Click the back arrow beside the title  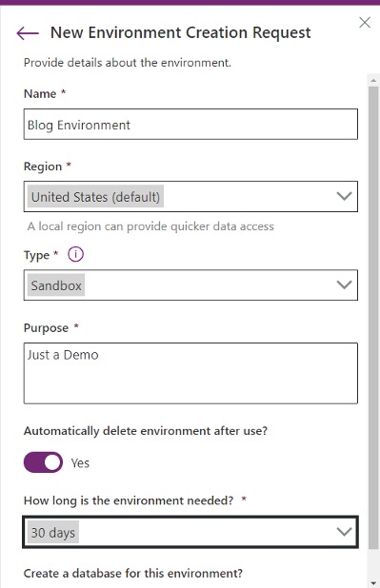coord(28,33)
